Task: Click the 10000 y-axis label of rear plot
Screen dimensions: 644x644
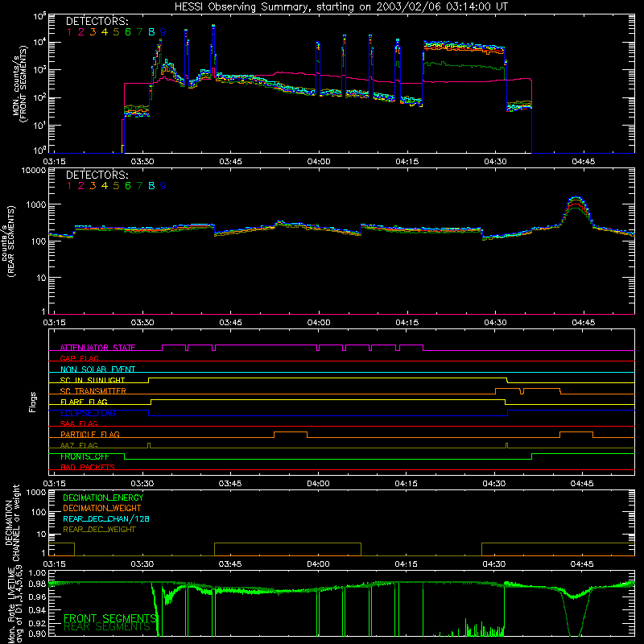Action: pyautogui.click(x=34, y=171)
